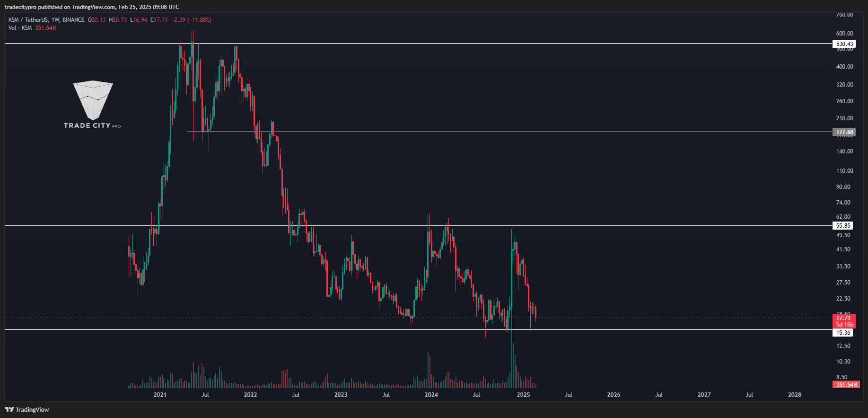Click the 90.00 price scale tick
868x418 pixels.
(x=843, y=187)
